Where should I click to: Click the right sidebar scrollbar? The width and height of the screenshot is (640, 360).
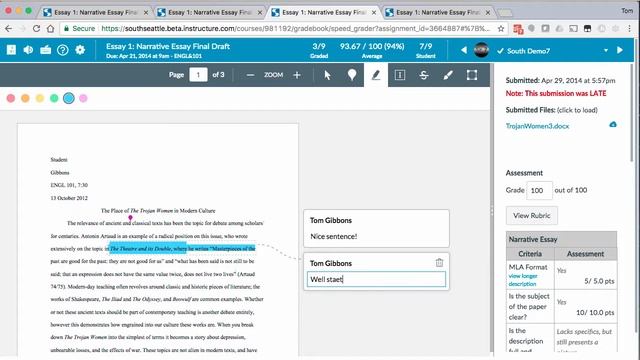pos(632,114)
